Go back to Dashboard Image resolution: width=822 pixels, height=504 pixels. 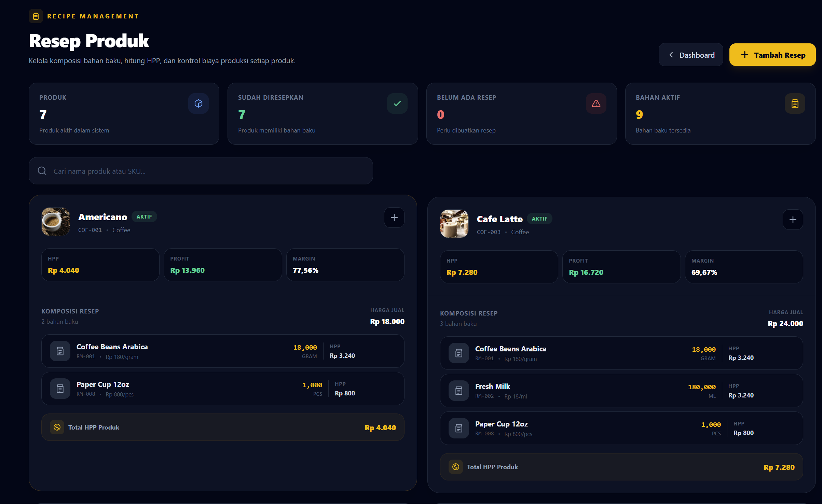click(x=691, y=55)
